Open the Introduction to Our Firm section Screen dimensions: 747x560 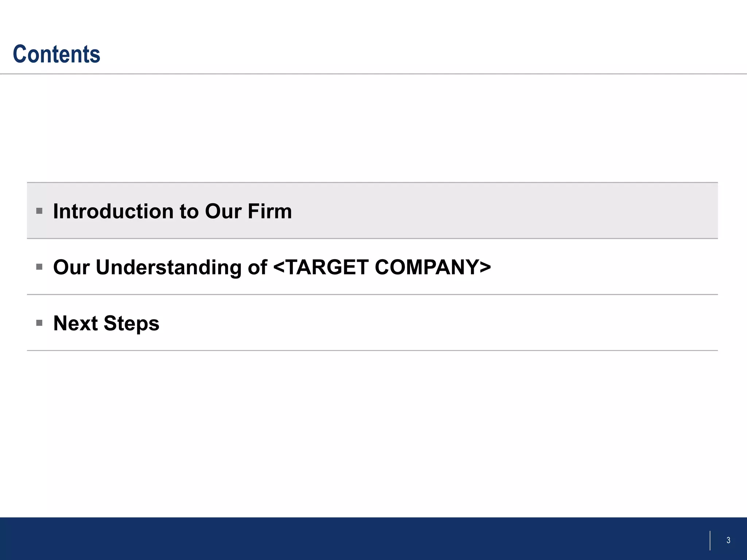(173, 211)
